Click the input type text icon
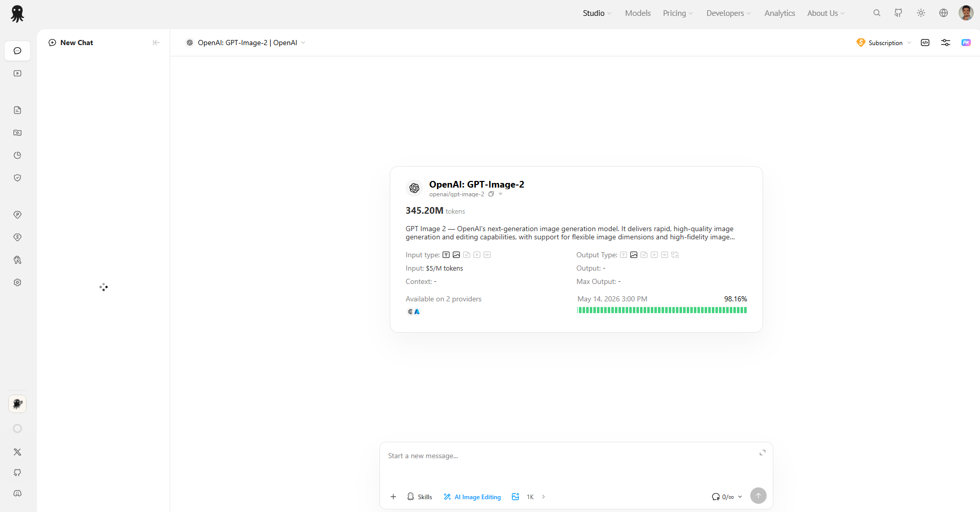Viewport: 980px width, 512px height. [446, 255]
